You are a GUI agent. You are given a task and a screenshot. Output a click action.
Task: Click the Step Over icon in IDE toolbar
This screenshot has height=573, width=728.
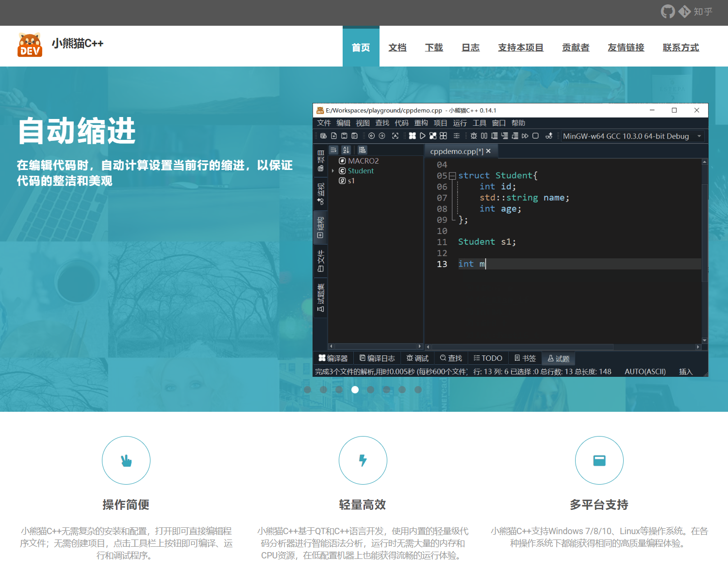click(495, 136)
